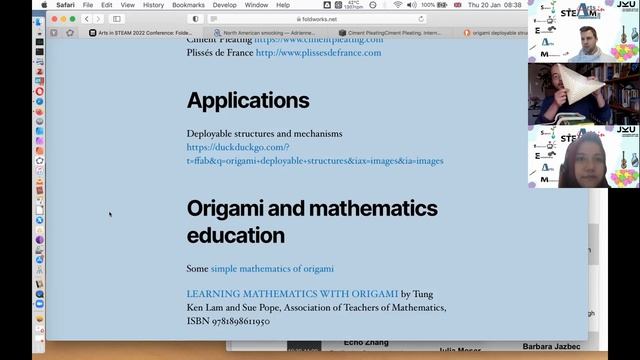Click Barbara Jazbec name in background window
Viewport: 640px width, 360px height.
(x=551, y=347)
